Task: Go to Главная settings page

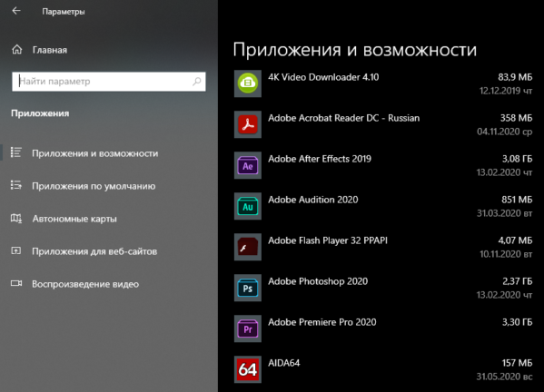Action: point(50,50)
